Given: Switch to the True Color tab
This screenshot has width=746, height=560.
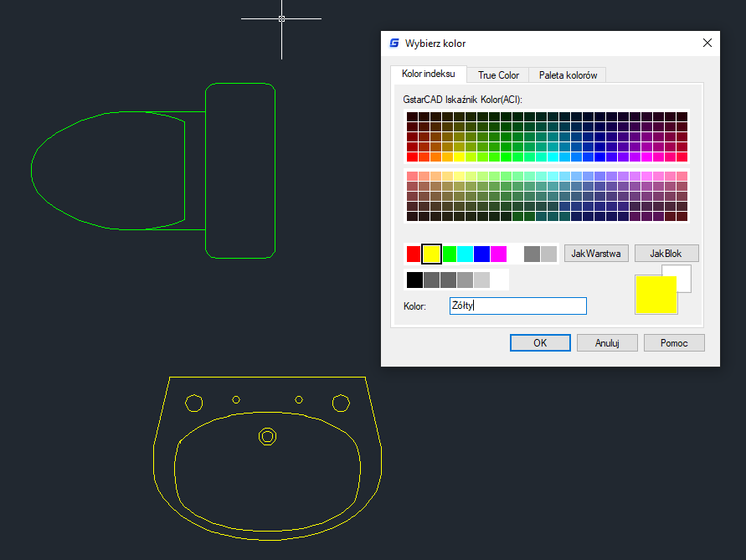Looking at the screenshot, I should click(498, 75).
